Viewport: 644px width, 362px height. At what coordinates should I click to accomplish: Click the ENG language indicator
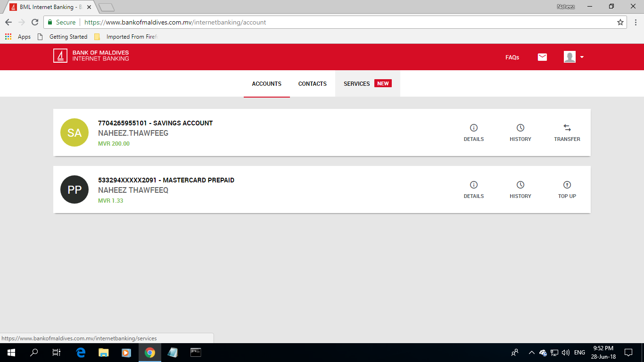tap(580, 352)
